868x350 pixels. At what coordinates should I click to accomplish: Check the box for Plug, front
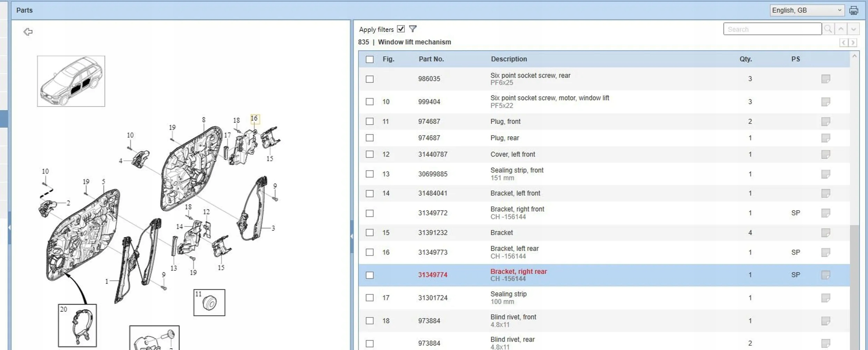click(369, 122)
